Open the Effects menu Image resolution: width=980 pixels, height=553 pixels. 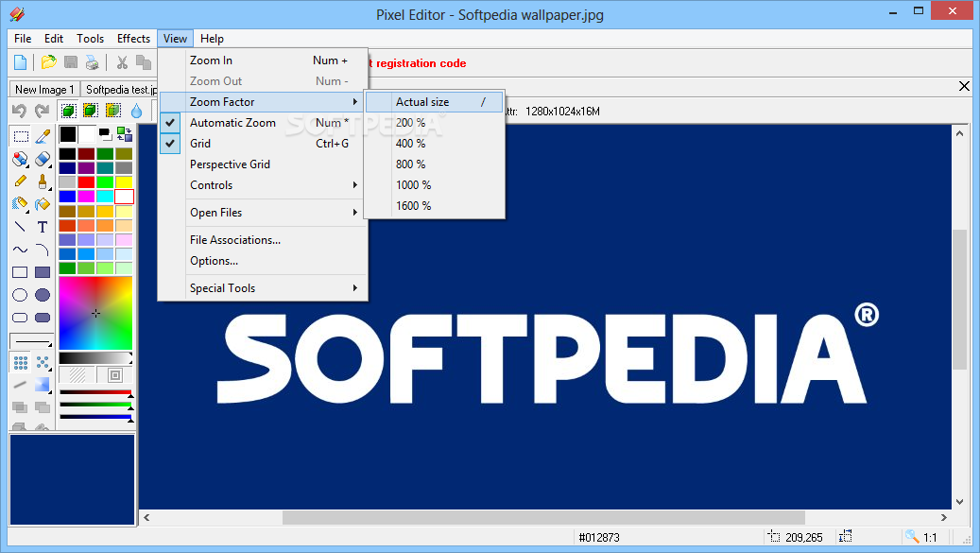click(x=134, y=39)
